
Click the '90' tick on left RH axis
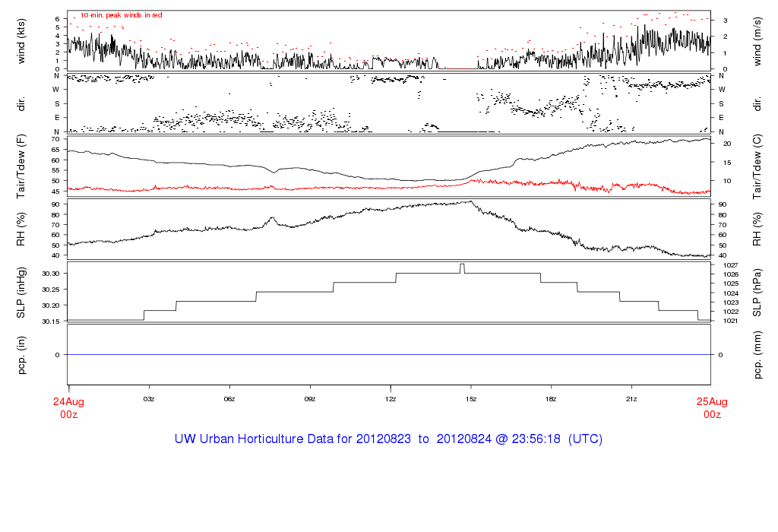(55, 204)
